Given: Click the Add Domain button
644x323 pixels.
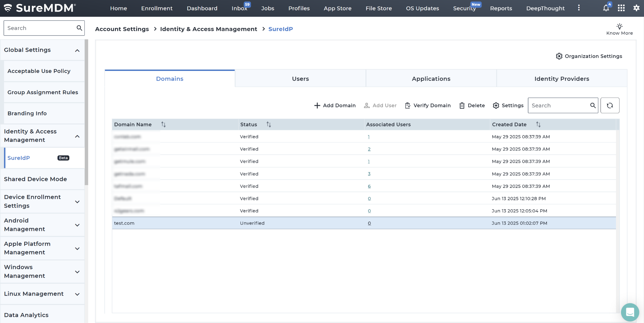Looking at the screenshot, I should click(x=335, y=105).
